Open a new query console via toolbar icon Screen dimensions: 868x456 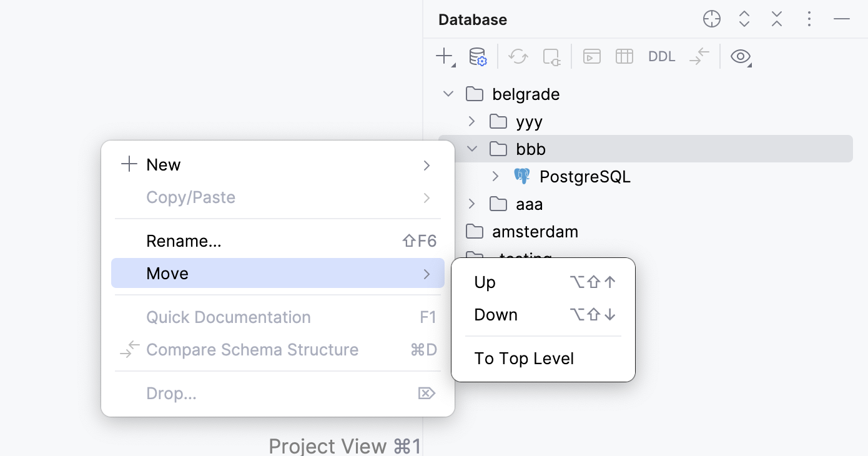(591, 56)
